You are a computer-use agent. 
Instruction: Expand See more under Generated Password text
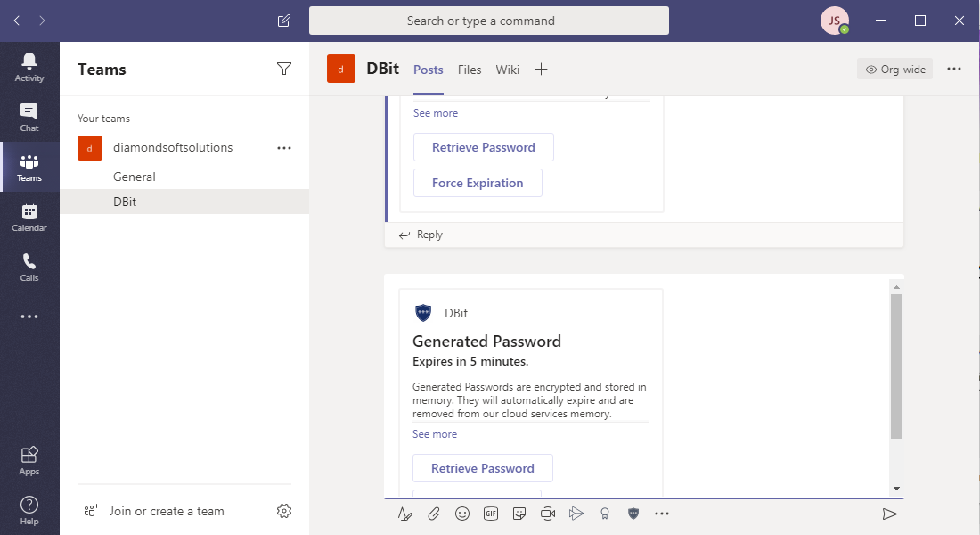[x=435, y=434]
